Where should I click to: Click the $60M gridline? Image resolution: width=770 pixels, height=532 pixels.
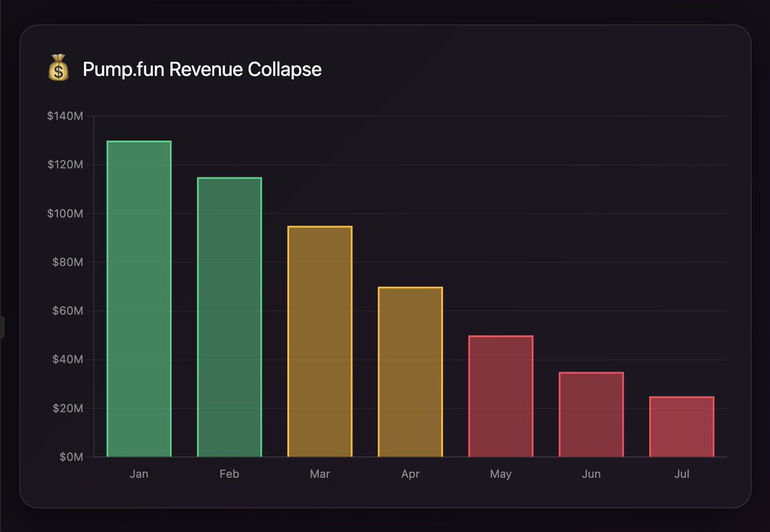(x=385, y=311)
